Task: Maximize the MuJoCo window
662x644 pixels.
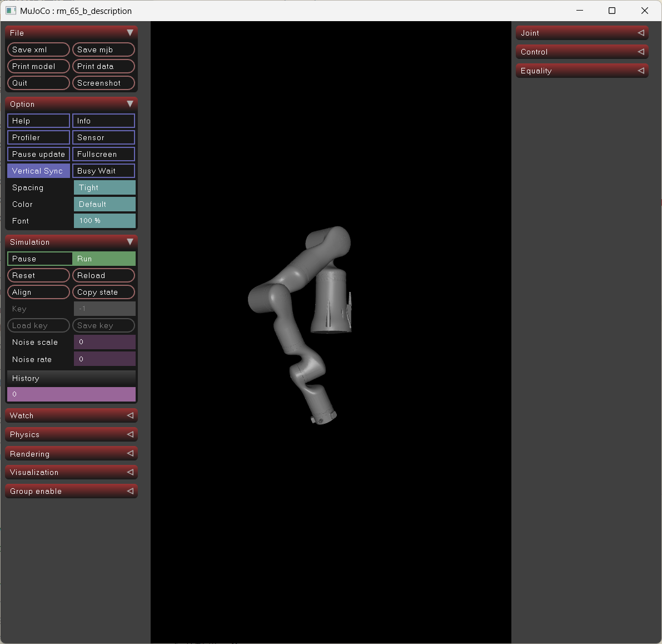Action: (x=612, y=11)
